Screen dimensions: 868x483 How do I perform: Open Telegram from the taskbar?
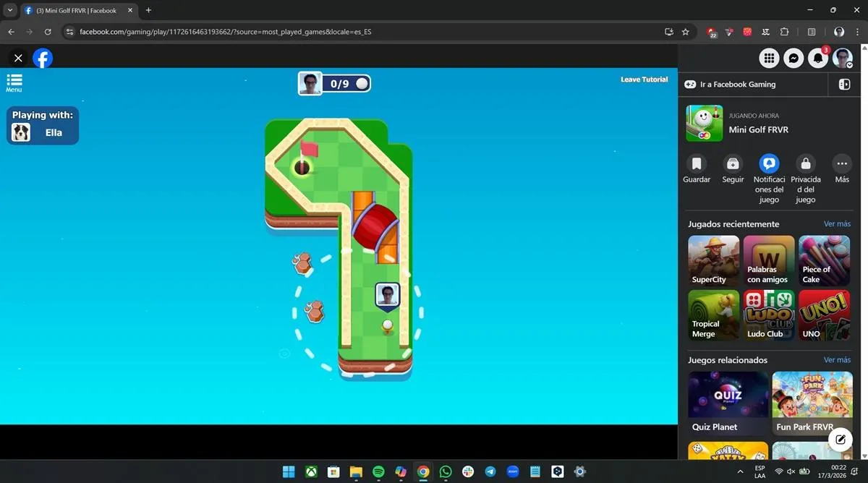click(x=490, y=471)
